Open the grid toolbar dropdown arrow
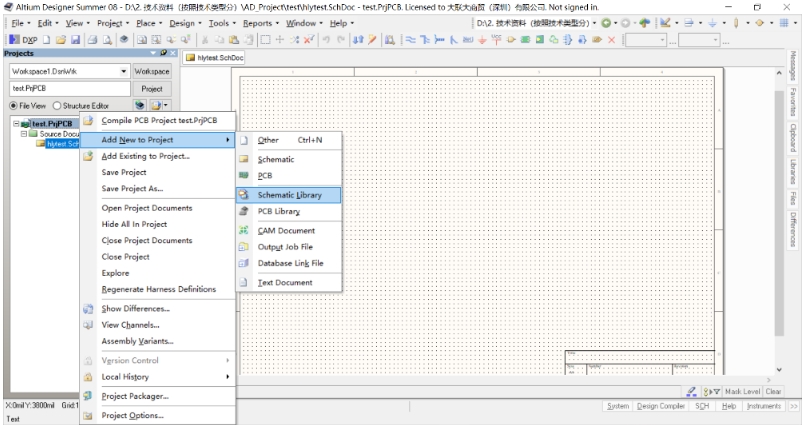 (x=796, y=23)
